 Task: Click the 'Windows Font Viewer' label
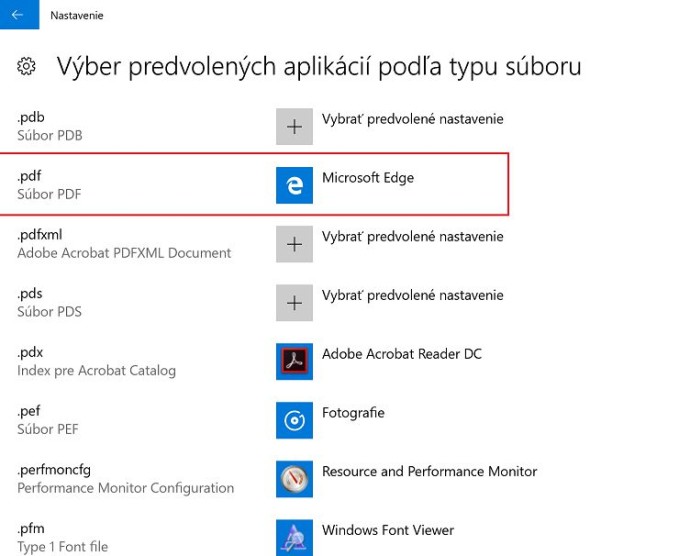[388, 530]
